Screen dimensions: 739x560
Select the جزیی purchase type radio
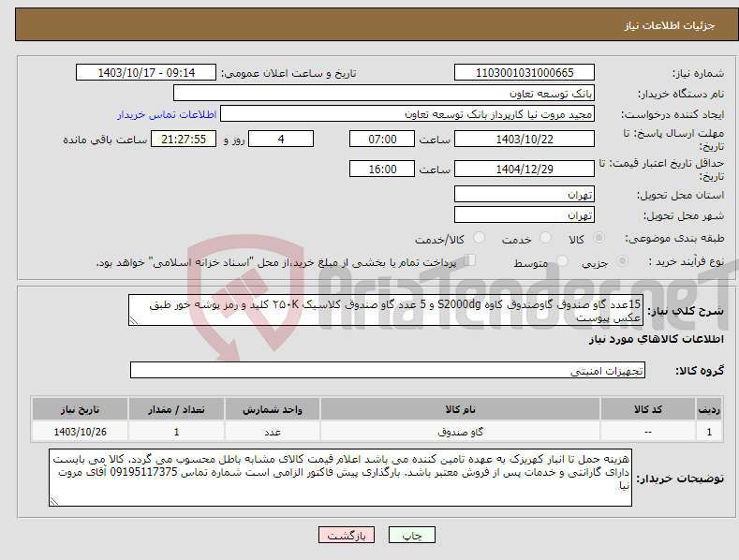tap(622, 260)
